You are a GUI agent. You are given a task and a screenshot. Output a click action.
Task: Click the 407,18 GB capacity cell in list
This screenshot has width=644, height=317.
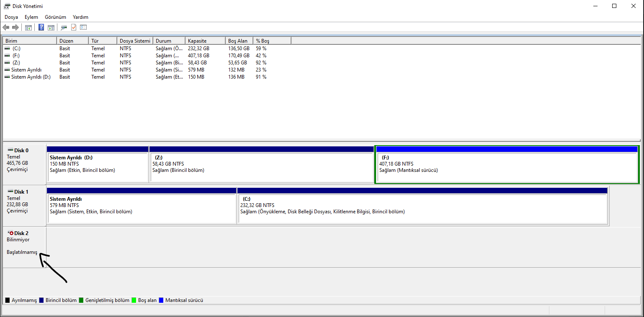pos(198,56)
